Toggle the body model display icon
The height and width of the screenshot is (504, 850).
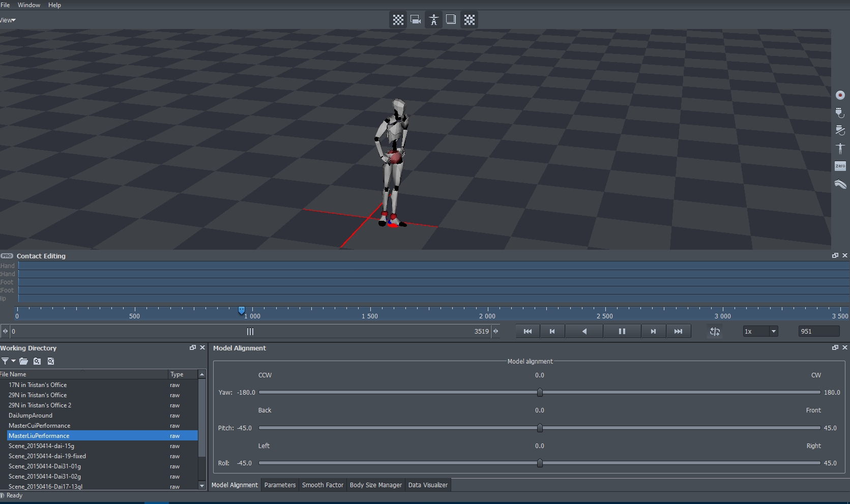point(433,20)
